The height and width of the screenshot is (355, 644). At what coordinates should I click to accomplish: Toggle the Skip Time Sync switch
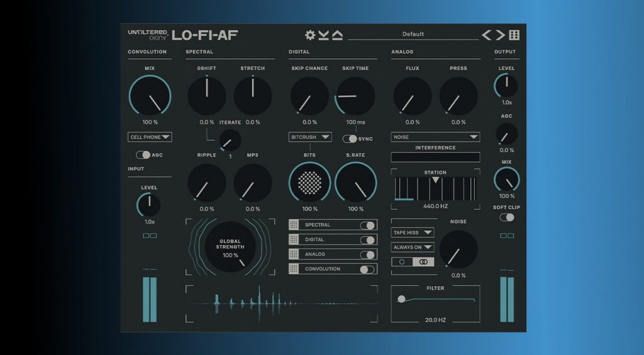click(x=350, y=139)
